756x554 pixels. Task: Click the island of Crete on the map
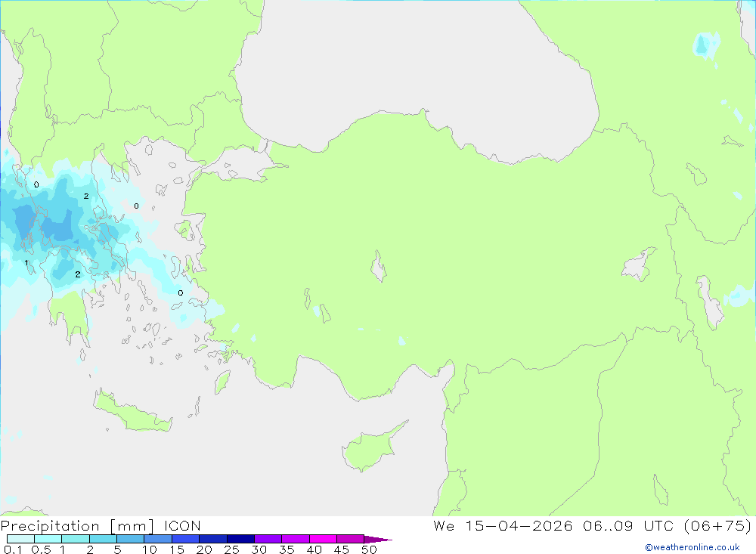click(x=132, y=413)
